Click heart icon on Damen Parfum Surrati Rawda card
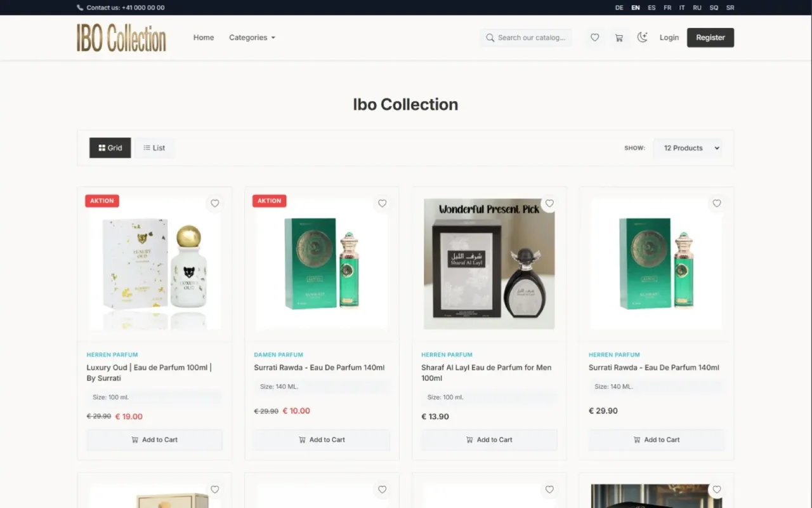This screenshot has height=508, width=812. pos(383,204)
